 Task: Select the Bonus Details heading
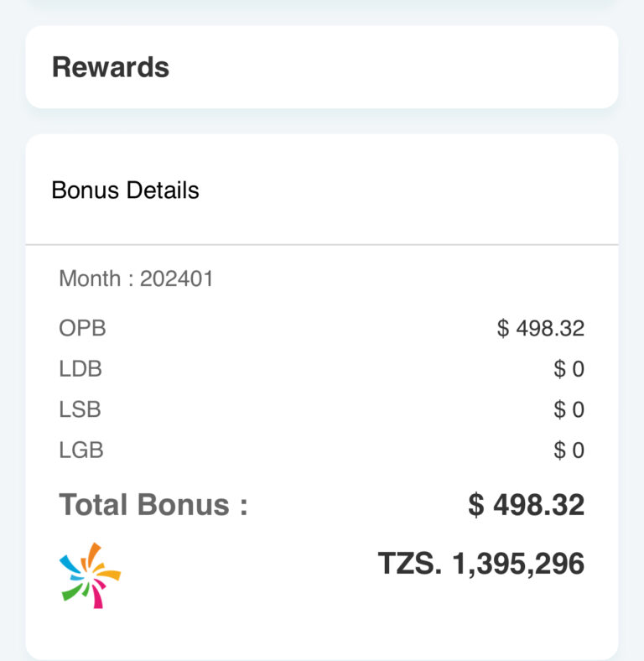tap(126, 190)
